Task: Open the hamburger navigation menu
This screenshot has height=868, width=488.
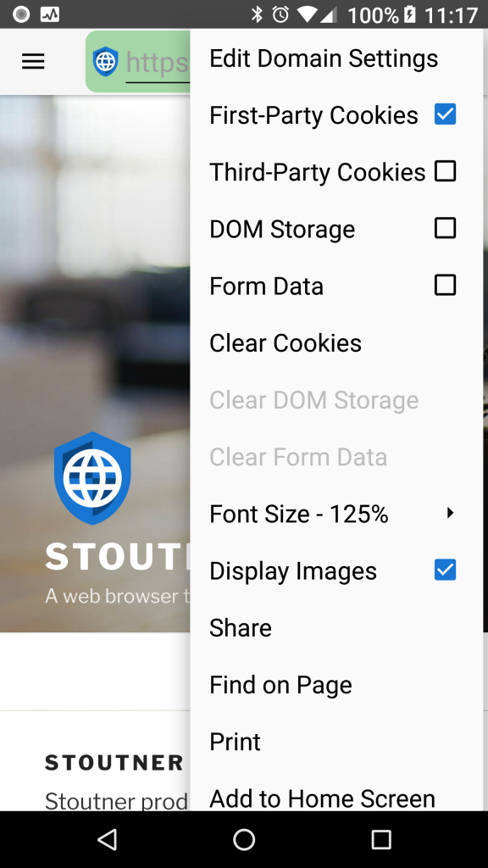Action: pyautogui.click(x=33, y=61)
